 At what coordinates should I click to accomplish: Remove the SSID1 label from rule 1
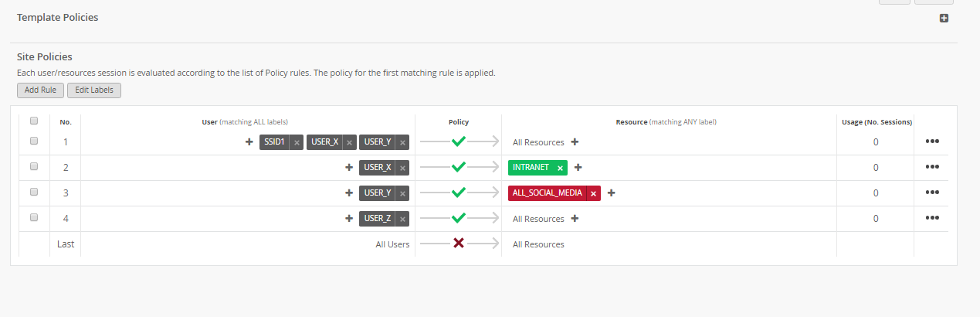tap(297, 142)
